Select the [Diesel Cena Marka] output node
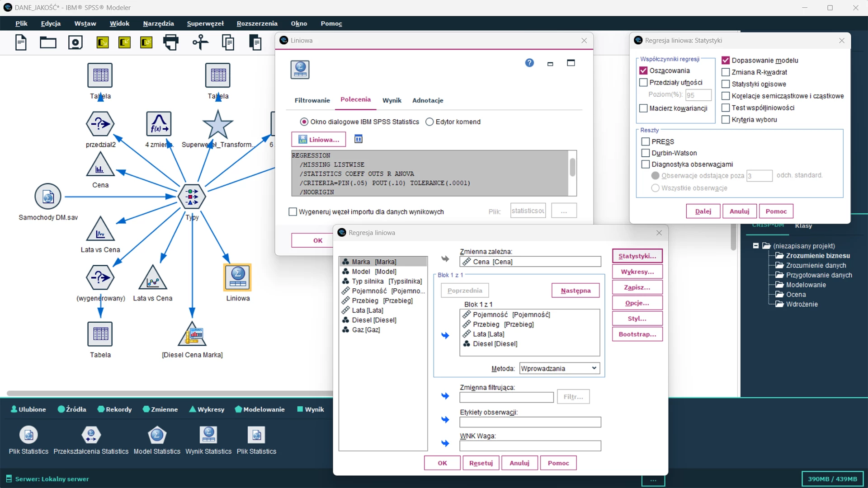Viewport: 868px width, 488px height. (192, 334)
